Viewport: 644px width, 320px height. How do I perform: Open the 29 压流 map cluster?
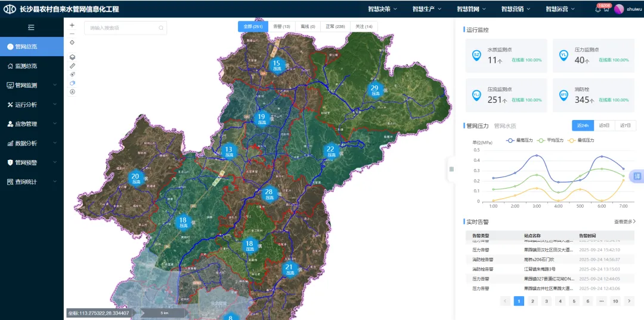(x=374, y=90)
